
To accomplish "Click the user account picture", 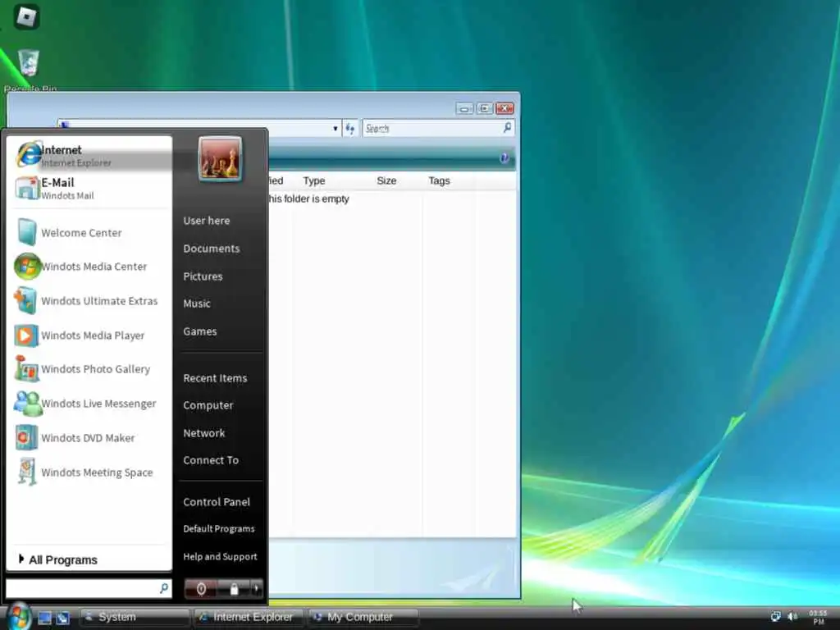I will (220, 158).
